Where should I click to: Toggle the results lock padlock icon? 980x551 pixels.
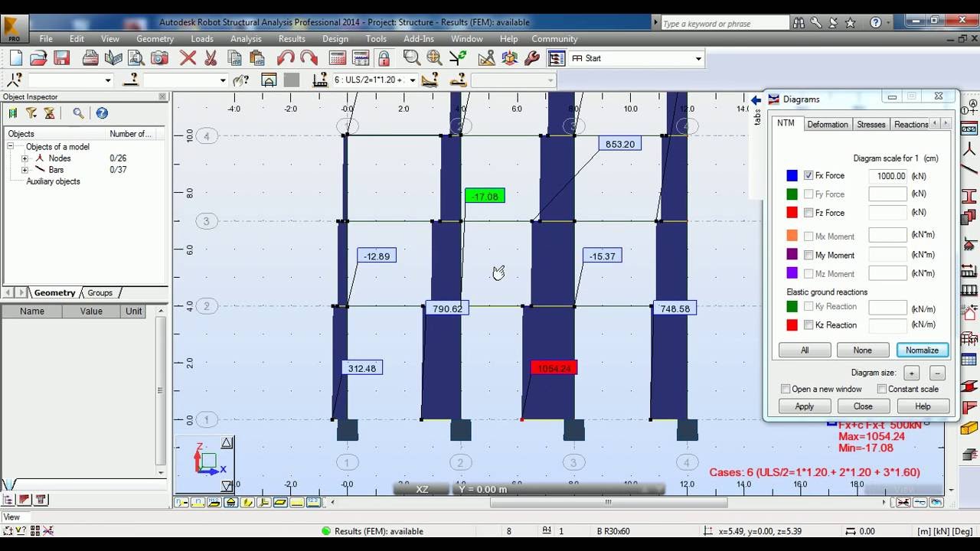click(384, 58)
